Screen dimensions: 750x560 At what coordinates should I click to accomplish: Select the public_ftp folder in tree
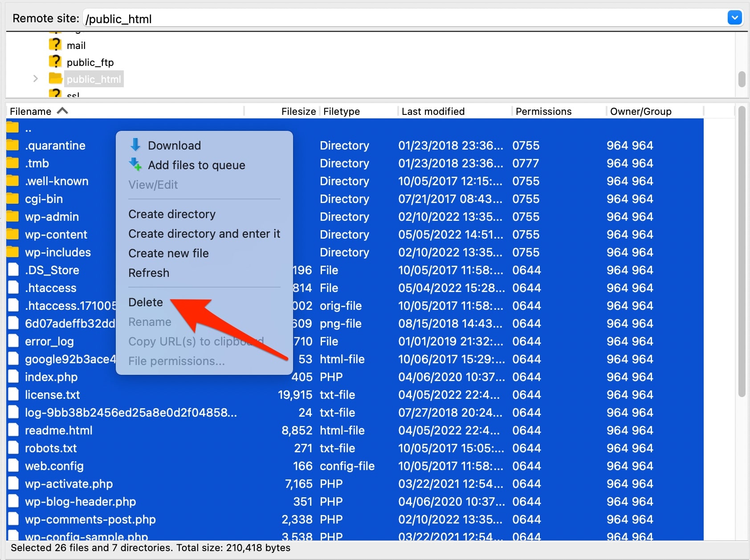[x=90, y=62]
